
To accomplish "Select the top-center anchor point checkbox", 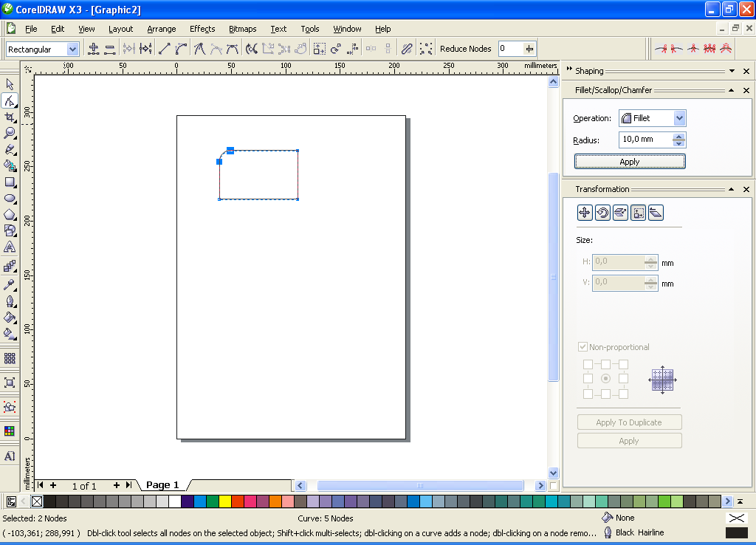I will (x=605, y=364).
